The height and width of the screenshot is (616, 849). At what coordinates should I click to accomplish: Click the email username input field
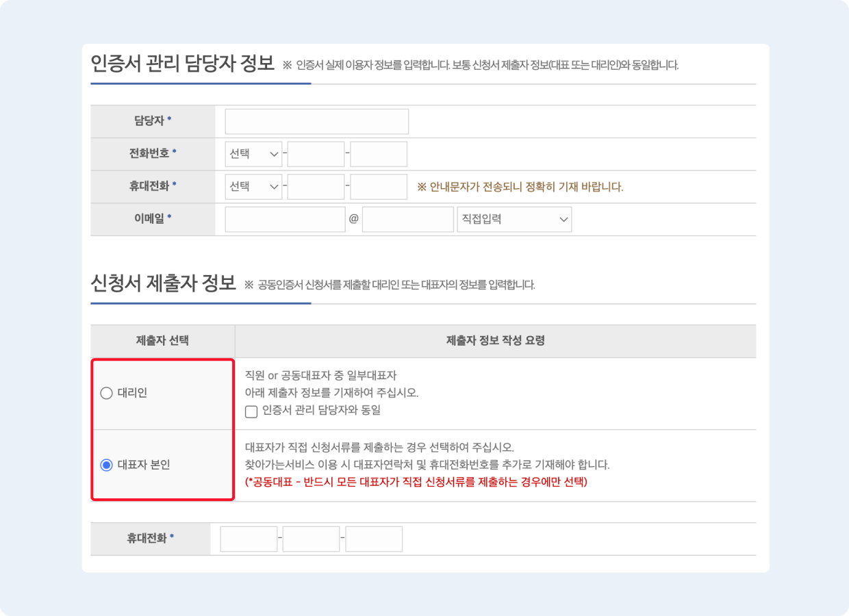[285, 219]
